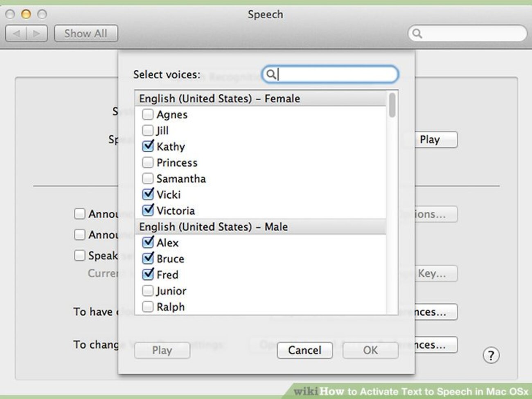The height and width of the screenshot is (399, 532).
Task: Click the magnifier icon in voices search
Action: pyautogui.click(x=271, y=74)
